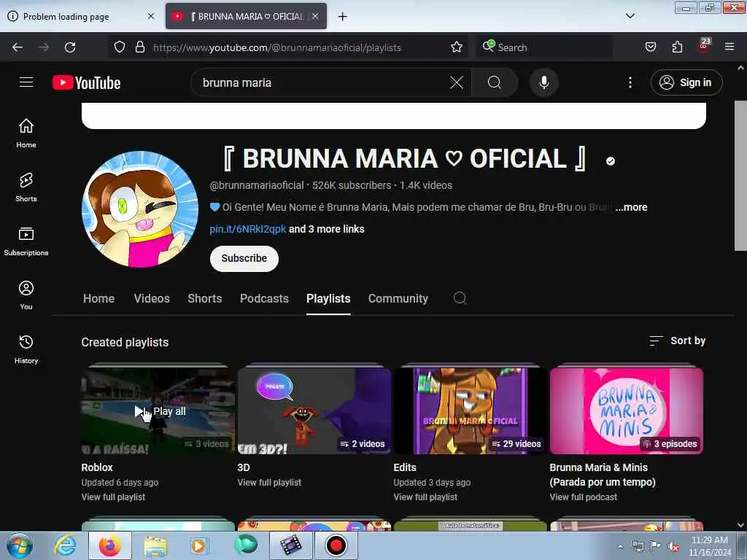Open Home in the left sidebar
This screenshot has width=747, height=560.
coord(26,133)
